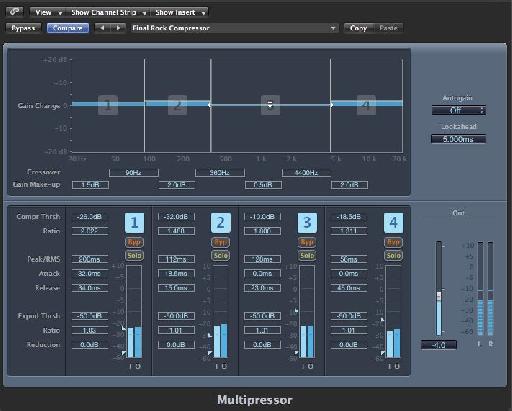The image size is (512, 411).
Task: Click band 2 expander threshold arrow at meter bottom
Action: coord(210,353)
